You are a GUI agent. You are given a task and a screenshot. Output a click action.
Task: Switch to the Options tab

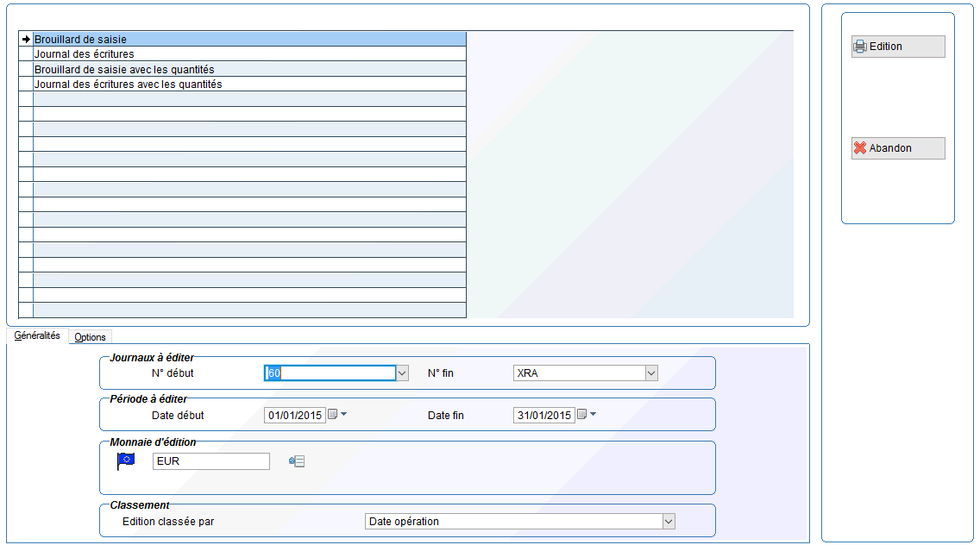(x=90, y=337)
